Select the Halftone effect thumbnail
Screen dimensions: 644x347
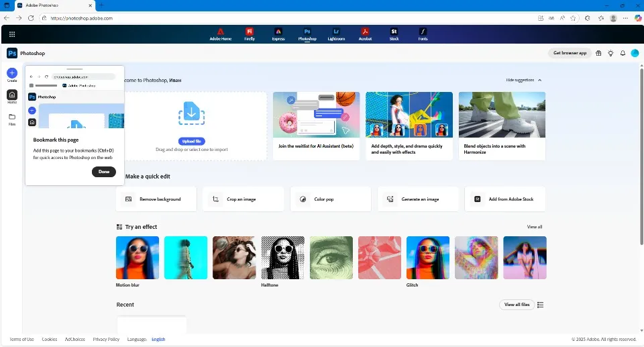click(282, 258)
